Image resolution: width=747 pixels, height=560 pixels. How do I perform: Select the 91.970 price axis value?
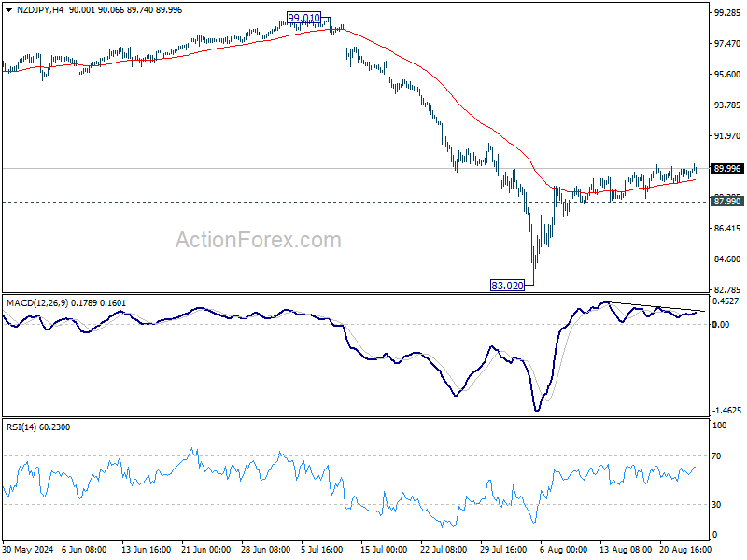(727, 136)
